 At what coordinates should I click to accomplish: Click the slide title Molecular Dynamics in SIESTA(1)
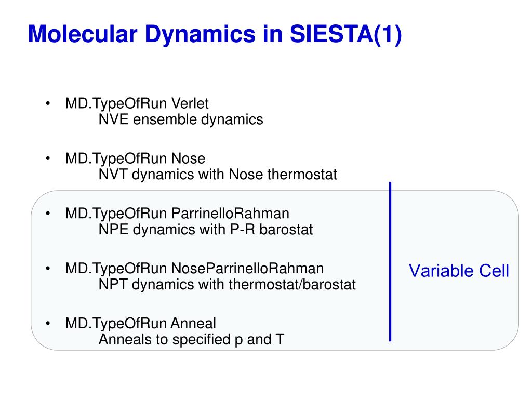tap(215, 34)
